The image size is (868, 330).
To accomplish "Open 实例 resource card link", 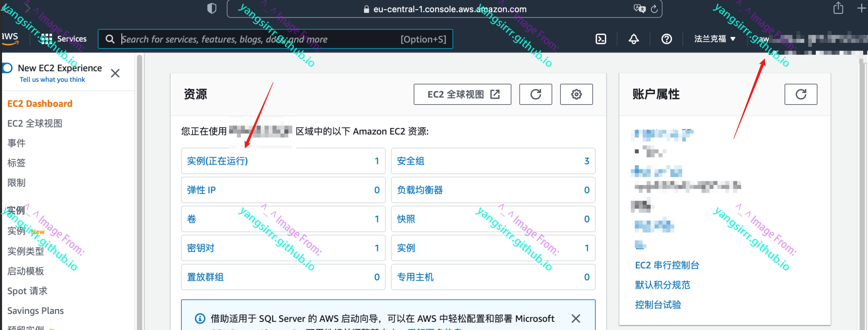I will [406, 248].
